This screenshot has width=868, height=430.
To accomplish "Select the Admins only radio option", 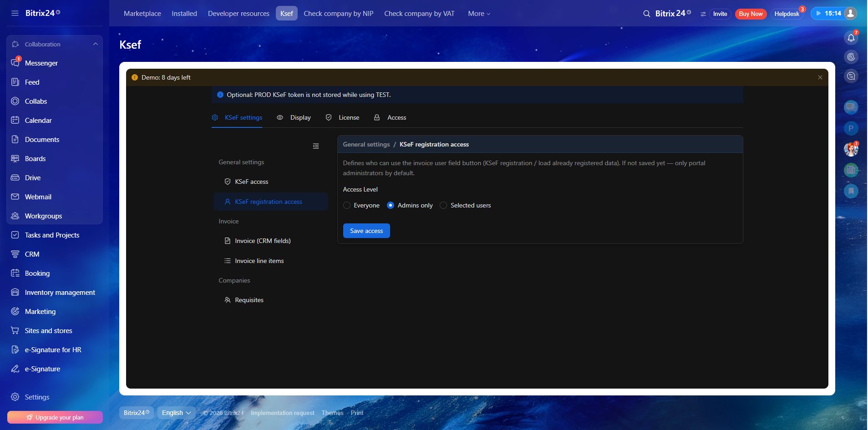I will tap(391, 206).
